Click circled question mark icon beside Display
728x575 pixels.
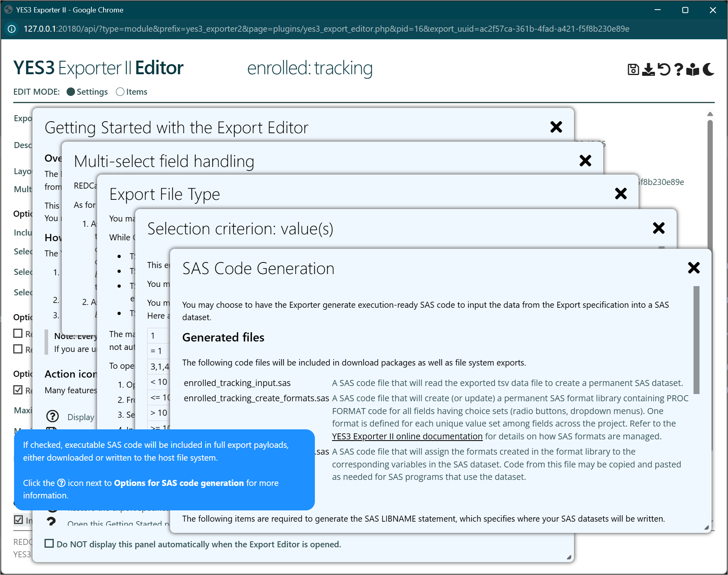pyautogui.click(x=53, y=417)
